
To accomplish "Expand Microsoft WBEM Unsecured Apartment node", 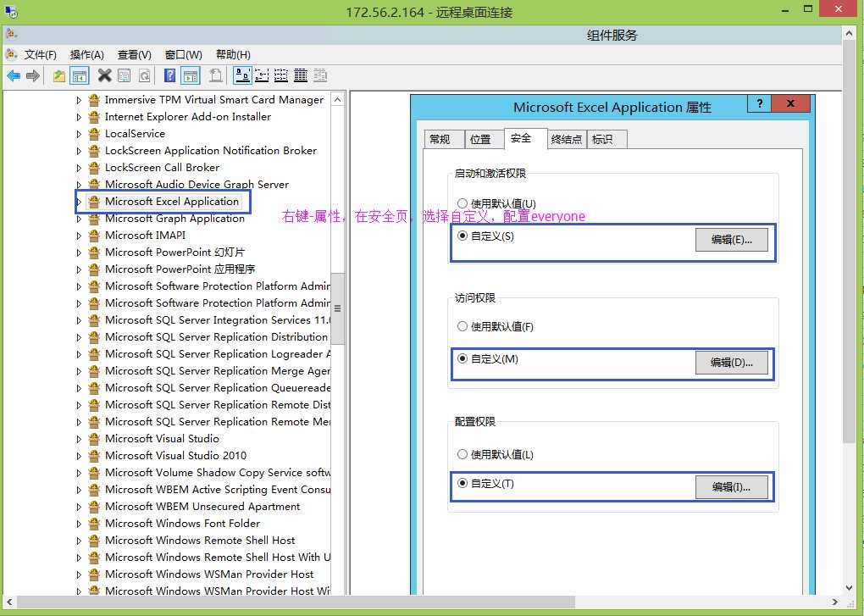I will click(x=79, y=507).
